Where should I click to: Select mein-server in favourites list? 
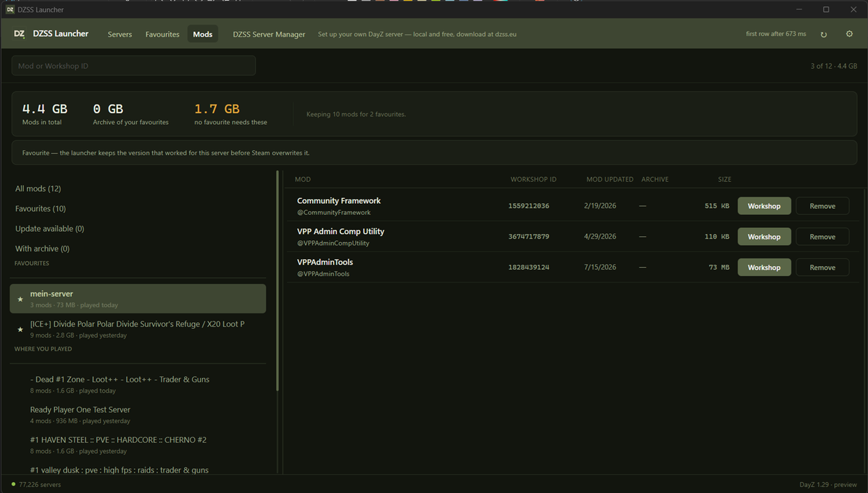pos(138,298)
